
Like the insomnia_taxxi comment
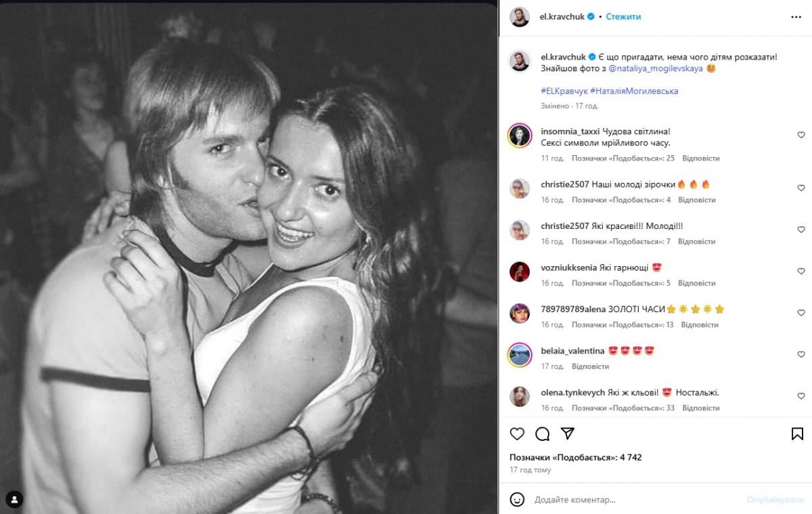[801, 135]
